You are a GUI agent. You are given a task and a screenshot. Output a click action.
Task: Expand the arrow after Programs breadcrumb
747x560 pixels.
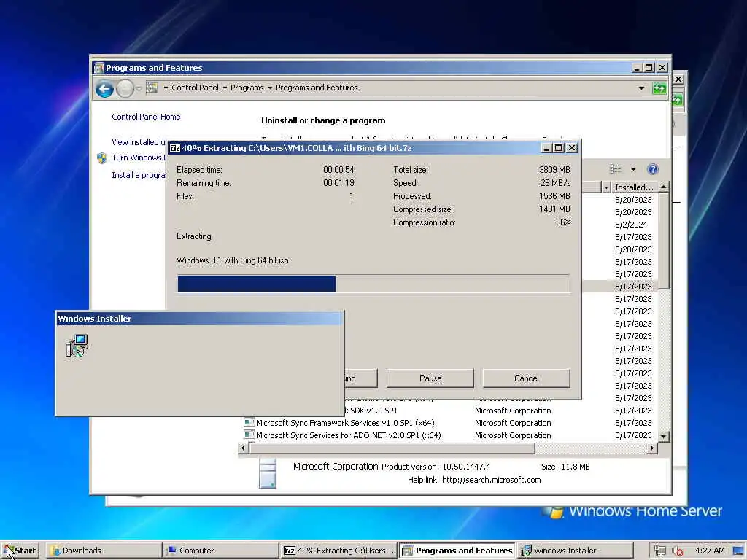270,88
